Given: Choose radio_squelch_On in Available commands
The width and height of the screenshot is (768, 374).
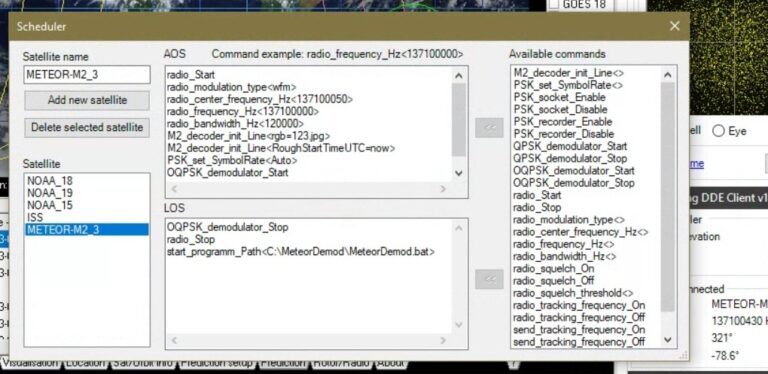Looking at the screenshot, I should pos(554,269).
